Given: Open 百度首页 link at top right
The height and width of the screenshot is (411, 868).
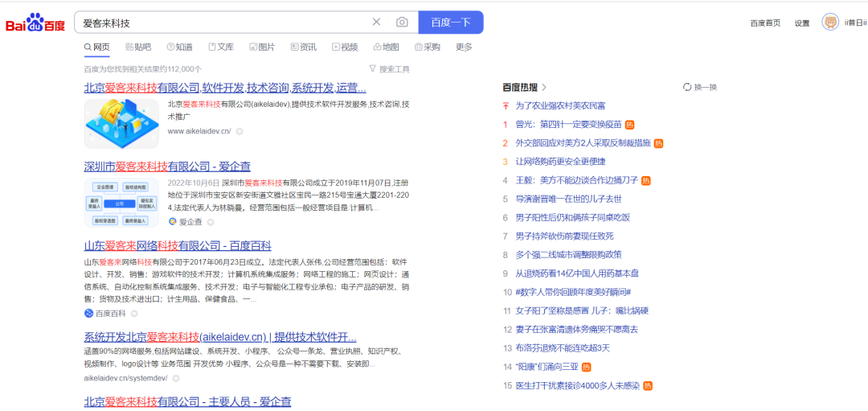Looking at the screenshot, I should pos(766,23).
